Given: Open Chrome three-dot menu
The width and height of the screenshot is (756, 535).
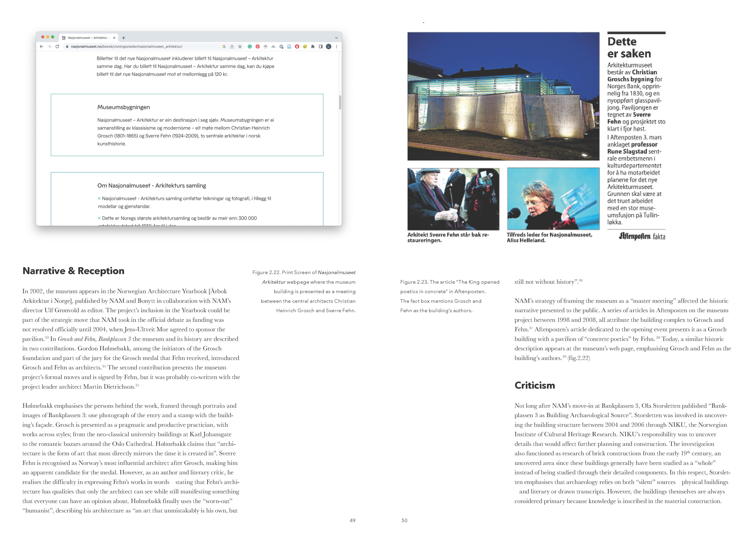Looking at the screenshot, I should tap(336, 47).
